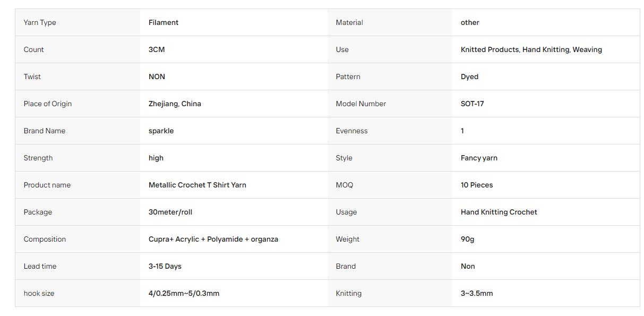The height and width of the screenshot is (316, 644).
Task: Select the Knitted Products use value
Action: click(x=531, y=49)
